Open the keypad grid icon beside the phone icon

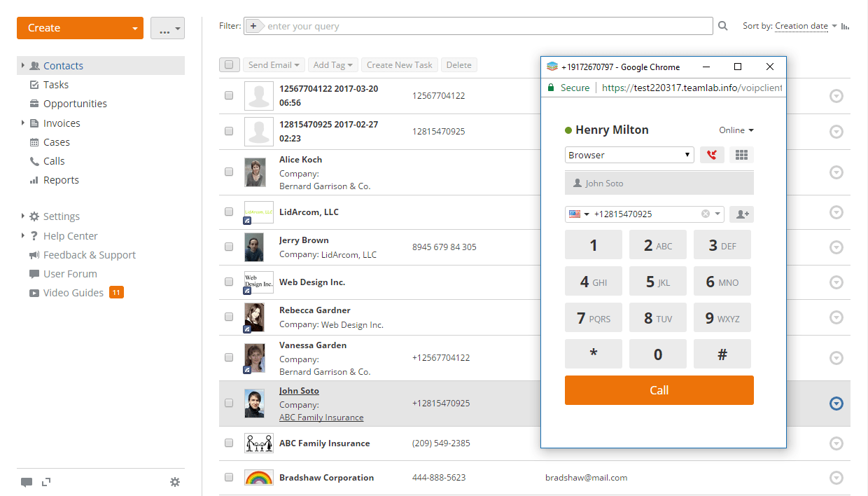[x=741, y=154]
